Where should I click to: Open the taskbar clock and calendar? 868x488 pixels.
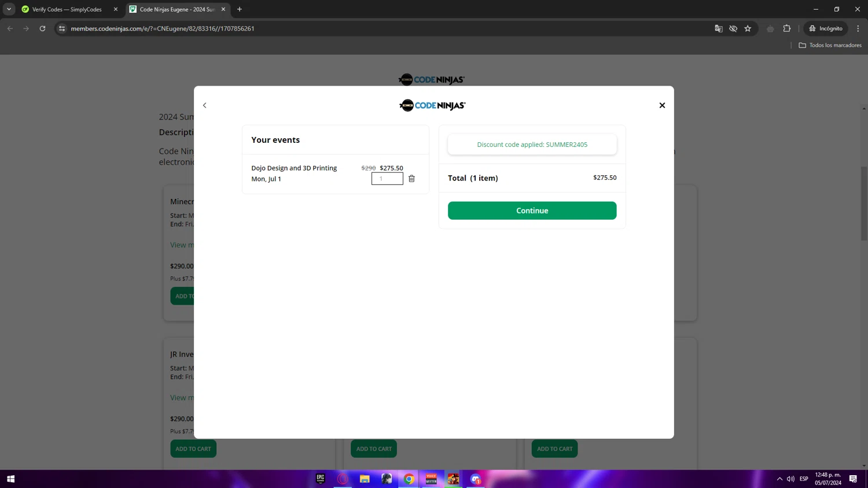(x=828, y=479)
